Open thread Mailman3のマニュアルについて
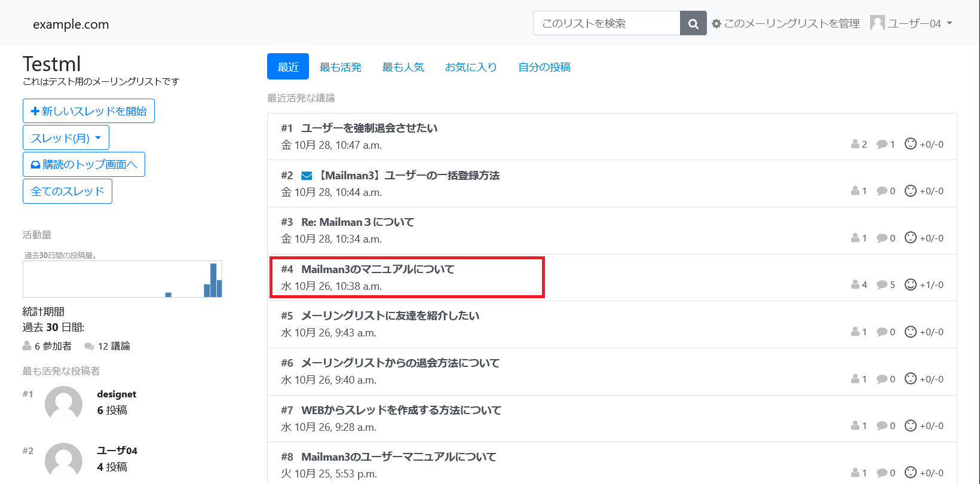 tap(378, 269)
